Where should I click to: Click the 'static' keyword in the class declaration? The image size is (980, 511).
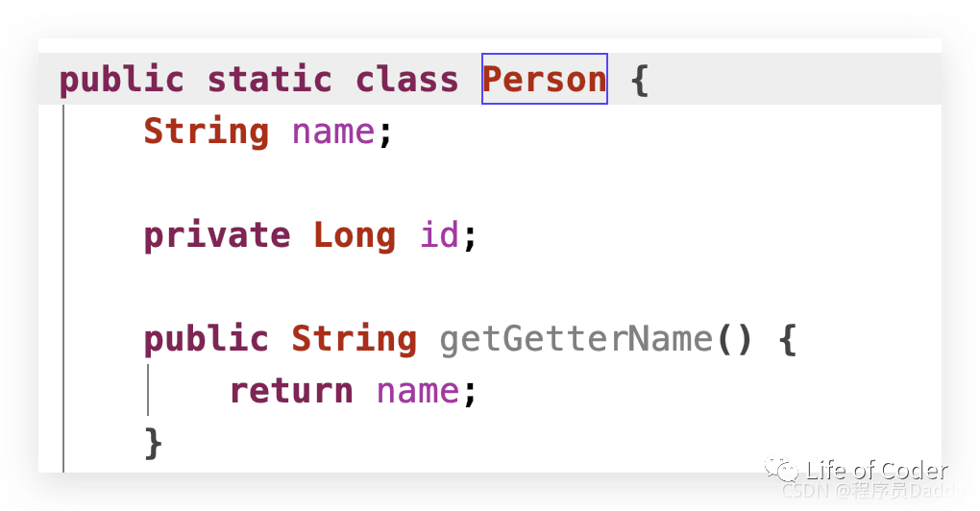click(x=269, y=79)
